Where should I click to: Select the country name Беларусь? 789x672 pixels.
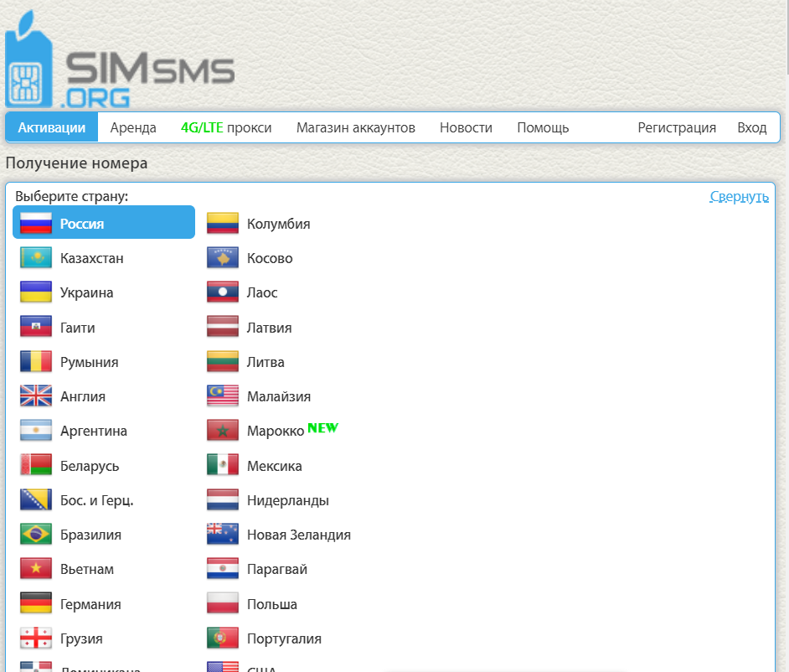pos(90,466)
